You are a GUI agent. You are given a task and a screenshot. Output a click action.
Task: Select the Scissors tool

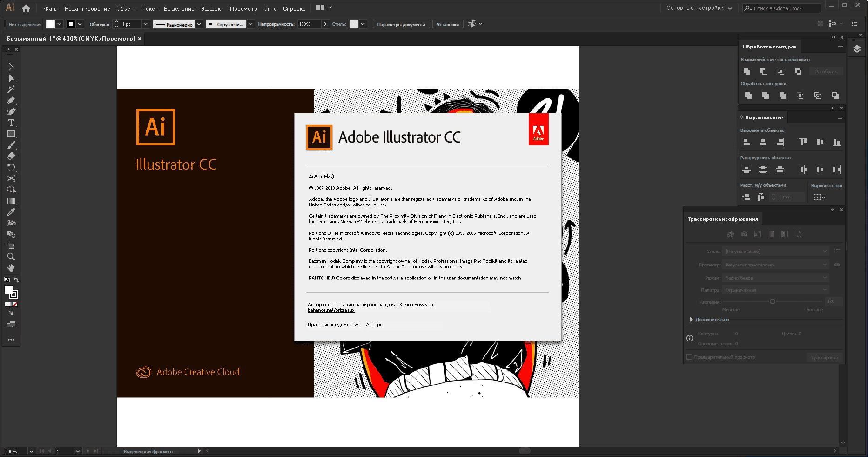11,178
